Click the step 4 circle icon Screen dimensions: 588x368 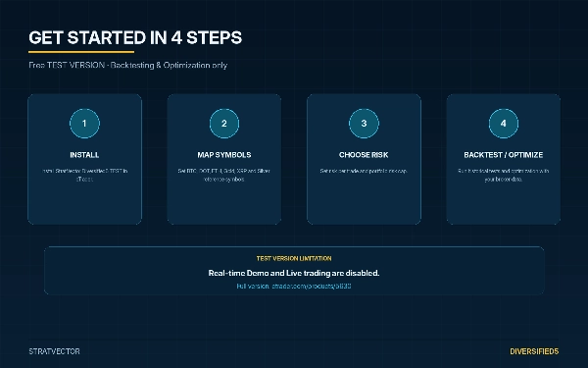504,124
